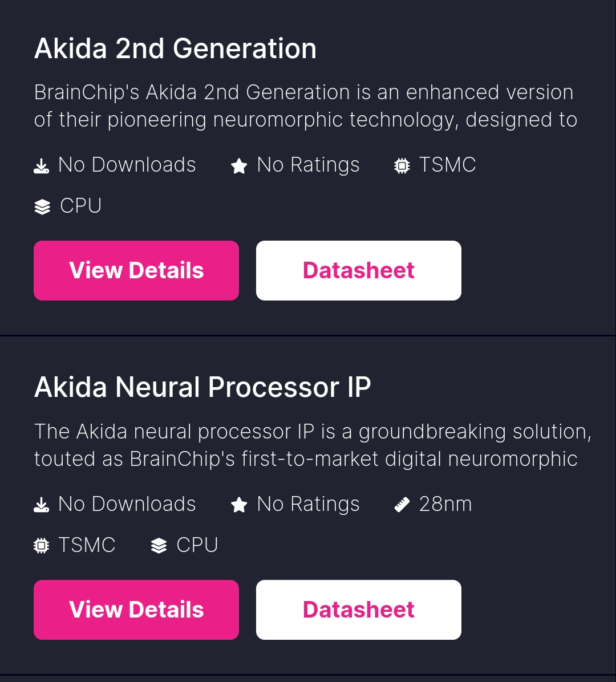
Task: Click the layers icon beside CPU in the second card
Action: pos(159,545)
